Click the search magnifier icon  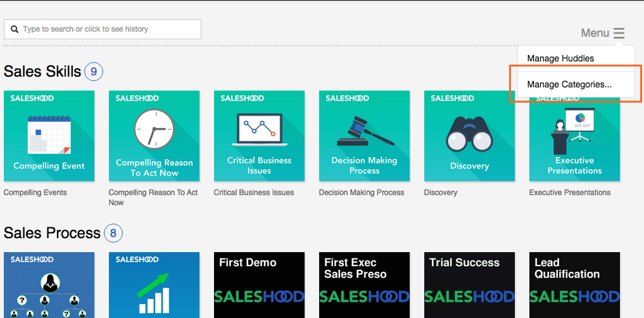click(15, 29)
